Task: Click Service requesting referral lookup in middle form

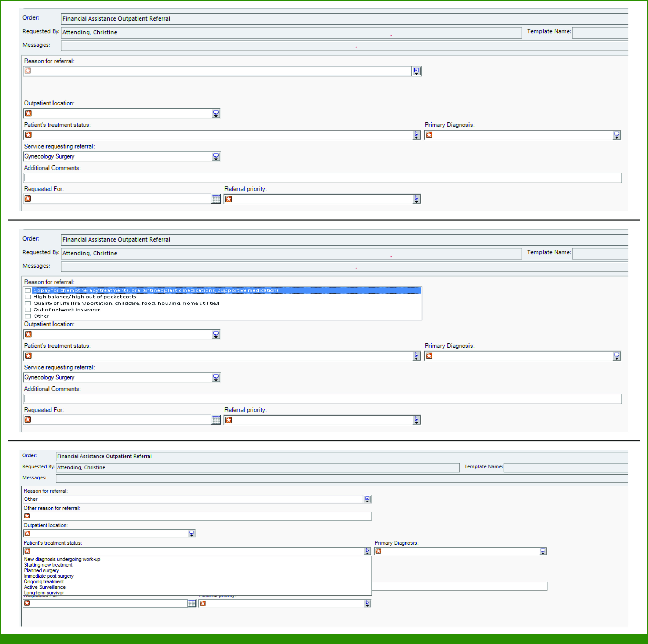Action: tap(216, 377)
